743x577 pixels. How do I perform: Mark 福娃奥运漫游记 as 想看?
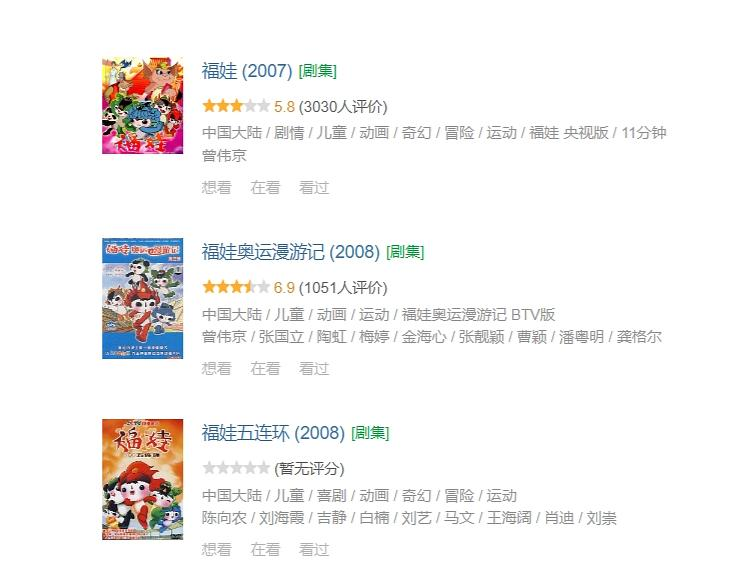tap(217, 369)
